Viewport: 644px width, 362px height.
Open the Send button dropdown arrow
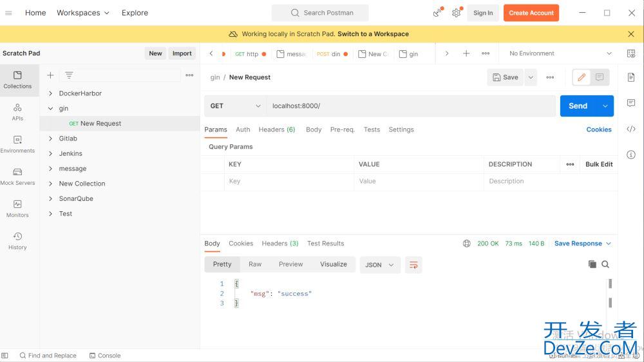click(605, 106)
